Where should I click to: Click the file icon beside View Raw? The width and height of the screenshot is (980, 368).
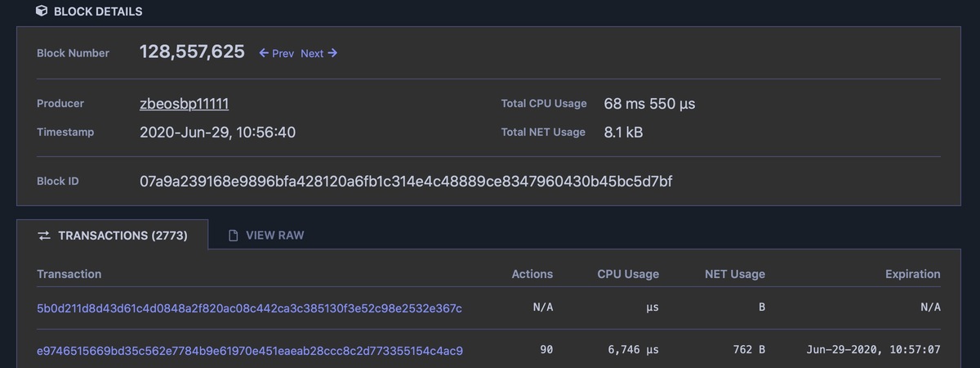click(233, 236)
